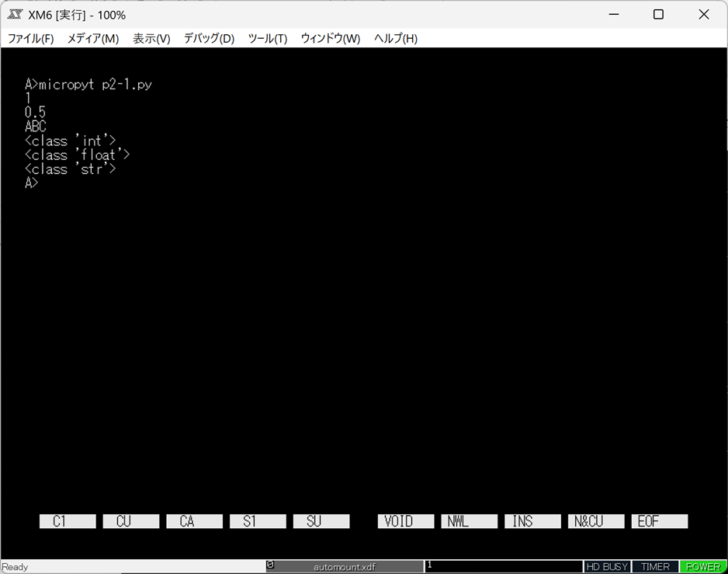Click the Ready status text
728x574 pixels.
15,566
